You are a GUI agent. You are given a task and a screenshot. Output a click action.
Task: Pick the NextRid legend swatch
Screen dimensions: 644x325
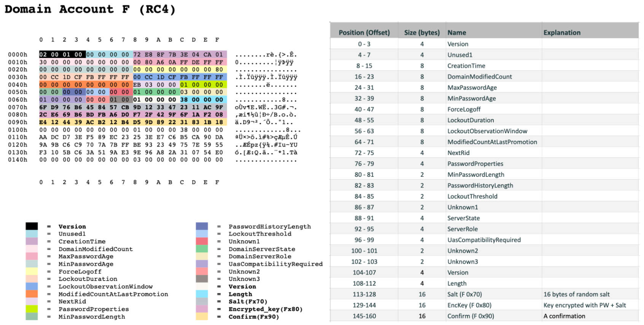click(32, 301)
